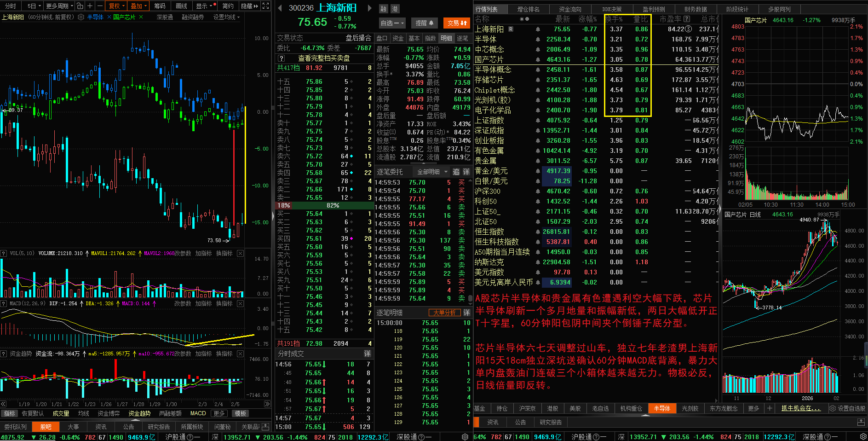Click the 港 badge

click(x=395, y=9)
